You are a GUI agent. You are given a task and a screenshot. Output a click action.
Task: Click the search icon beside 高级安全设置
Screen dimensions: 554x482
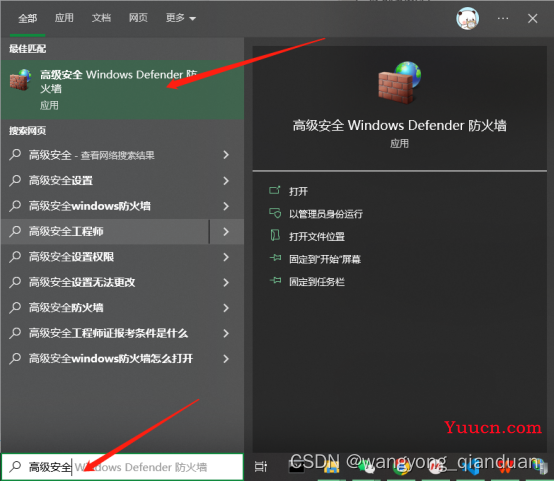point(15,181)
